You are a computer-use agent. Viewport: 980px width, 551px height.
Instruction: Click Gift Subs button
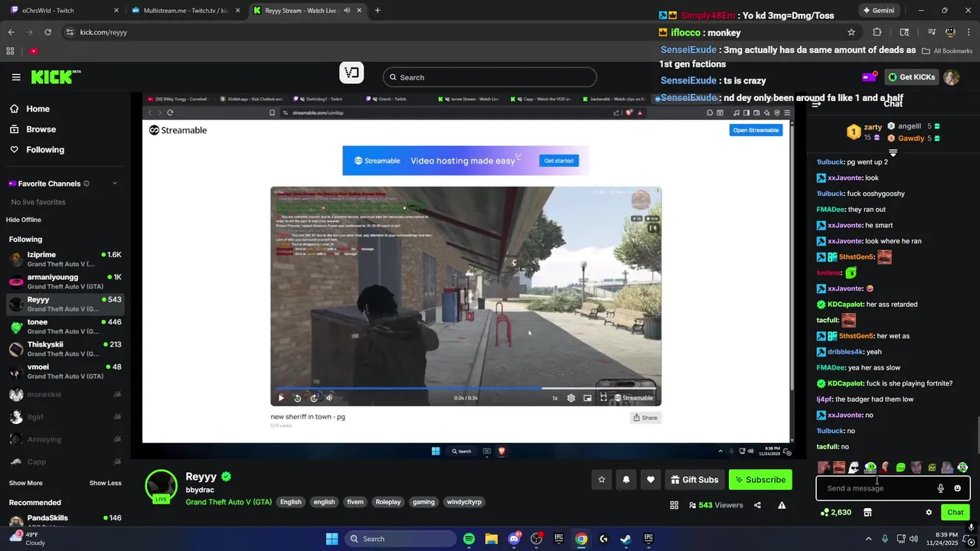coord(694,480)
